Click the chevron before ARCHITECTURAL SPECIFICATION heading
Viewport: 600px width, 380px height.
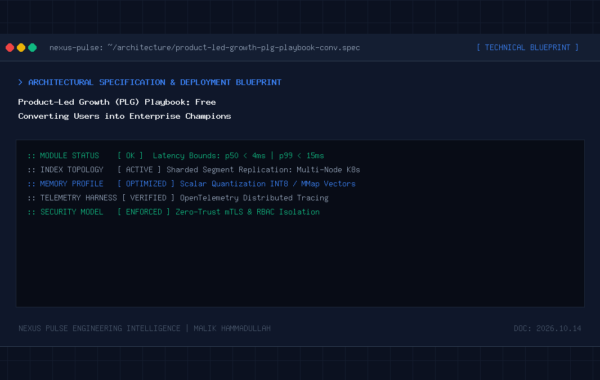pyautogui.click(x=20, y=82)
